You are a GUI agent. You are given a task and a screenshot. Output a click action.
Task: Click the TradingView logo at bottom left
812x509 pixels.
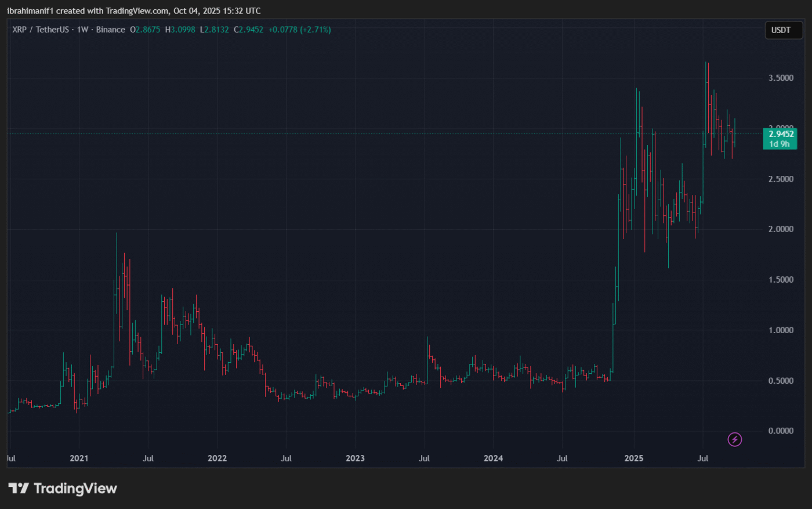[x=63, y=488]
